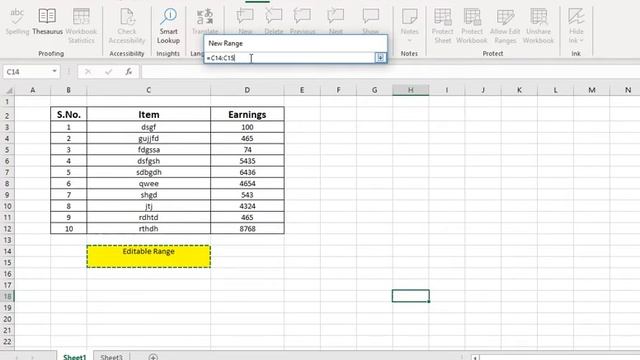Click the Cancel formula X icon

87,72
